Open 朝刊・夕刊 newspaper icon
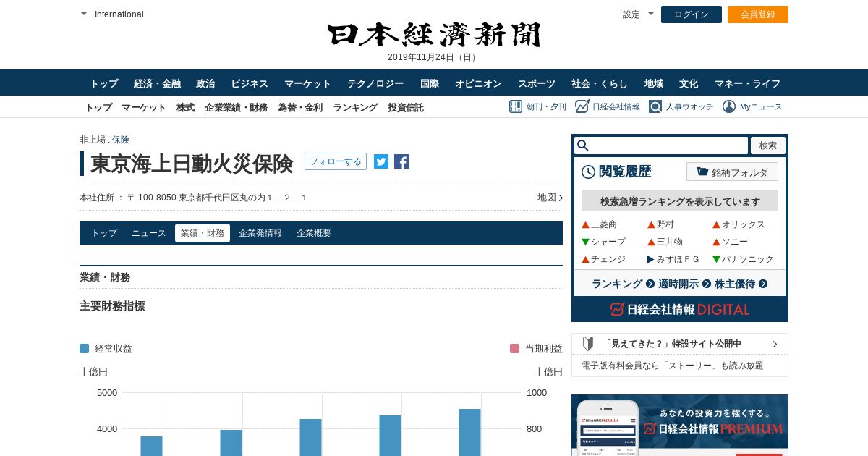Viewport: 868px width, 456px height. coord(516,106)
